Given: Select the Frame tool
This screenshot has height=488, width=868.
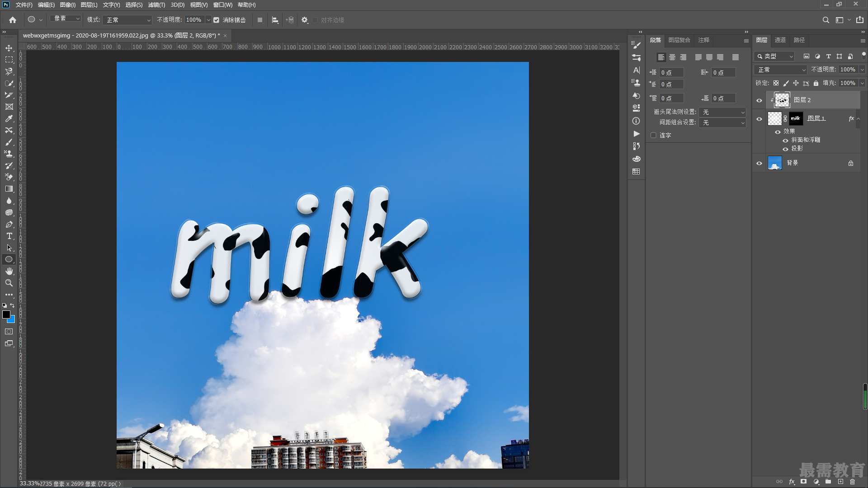Looking at the screenshot, I should point(9,107).
